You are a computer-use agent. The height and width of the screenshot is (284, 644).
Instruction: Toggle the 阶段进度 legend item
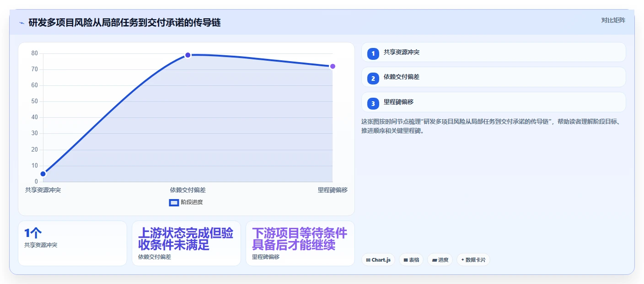[186, 202]
